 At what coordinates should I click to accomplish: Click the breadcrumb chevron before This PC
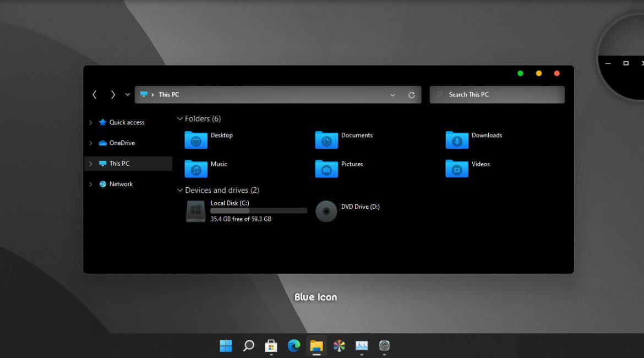pos(153,95)
